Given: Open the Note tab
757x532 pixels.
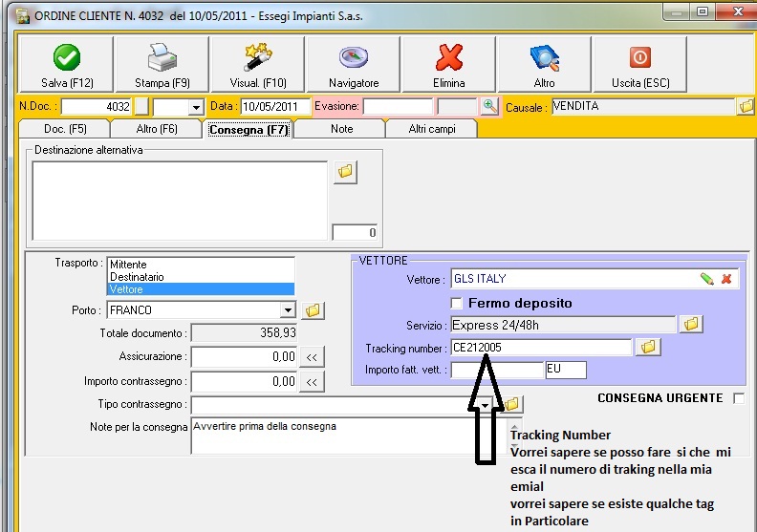Looking at the screenshot, I should [341, 129].
